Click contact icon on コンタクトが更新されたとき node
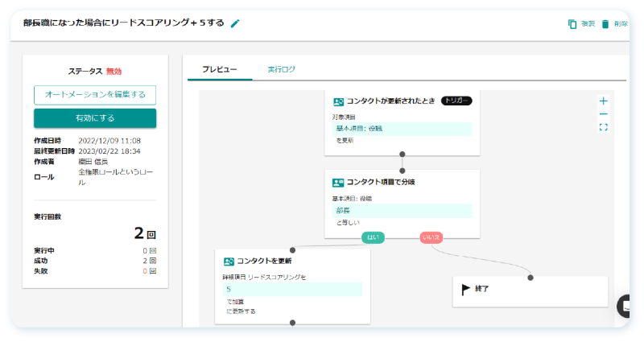Screen dimensions: 644x342 click(x=338, y=101)
